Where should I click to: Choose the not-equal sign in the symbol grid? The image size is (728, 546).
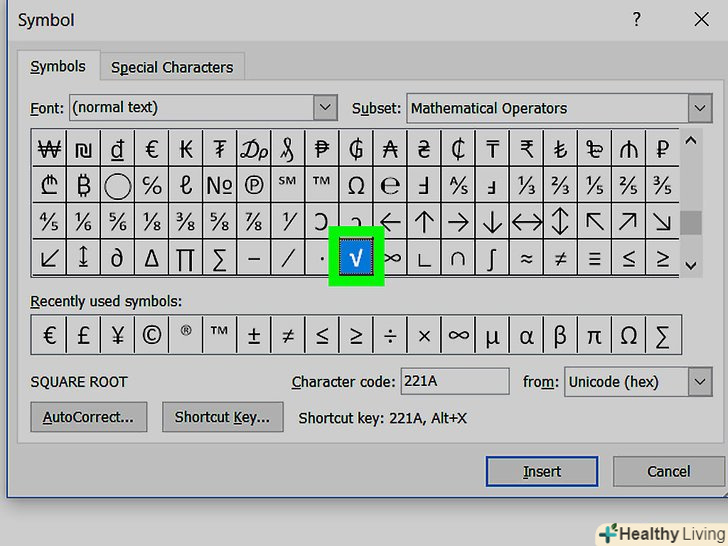(x=560, y=257)
